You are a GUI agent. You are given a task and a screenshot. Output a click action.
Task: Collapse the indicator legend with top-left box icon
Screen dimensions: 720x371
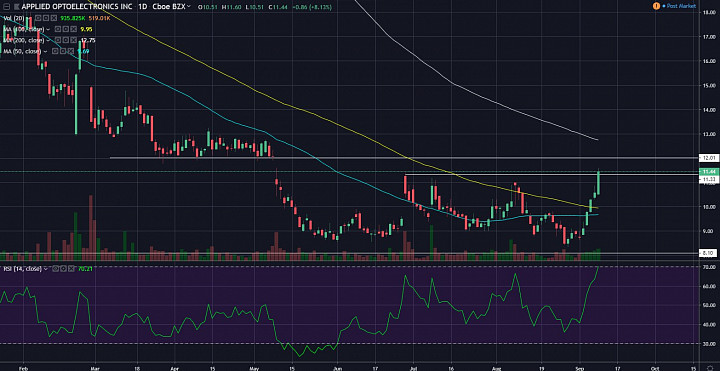pos(6,6)
